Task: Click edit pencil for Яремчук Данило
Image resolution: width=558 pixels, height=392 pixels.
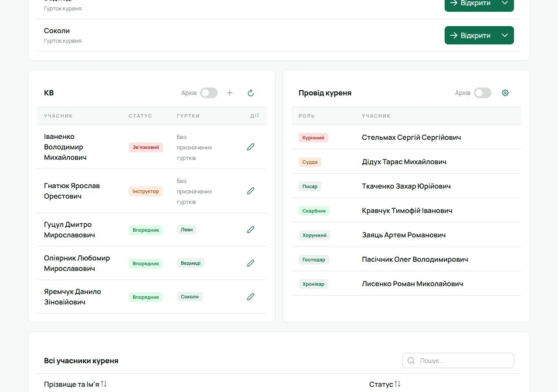Action: point(251,297)
